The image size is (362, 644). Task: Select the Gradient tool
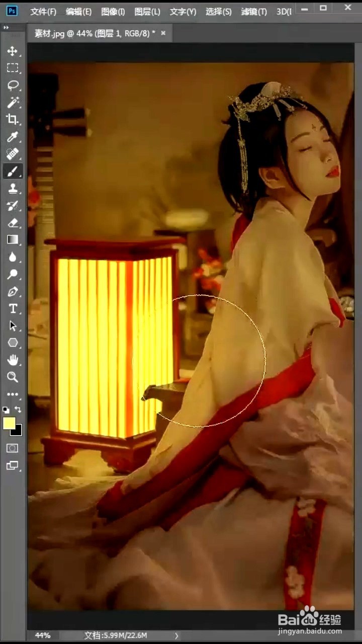[13, 239]
